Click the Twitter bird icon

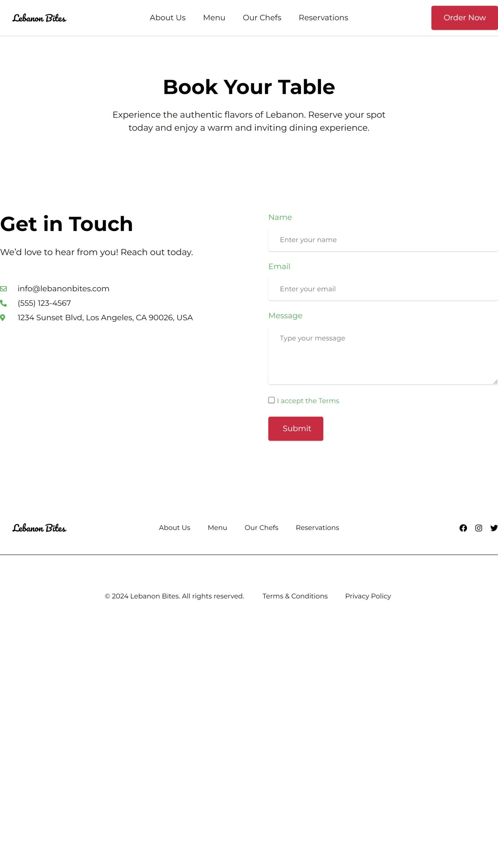coord(493,528)
